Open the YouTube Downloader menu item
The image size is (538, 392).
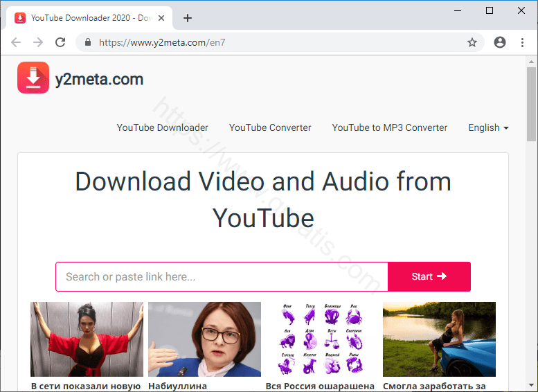(162, 127)
